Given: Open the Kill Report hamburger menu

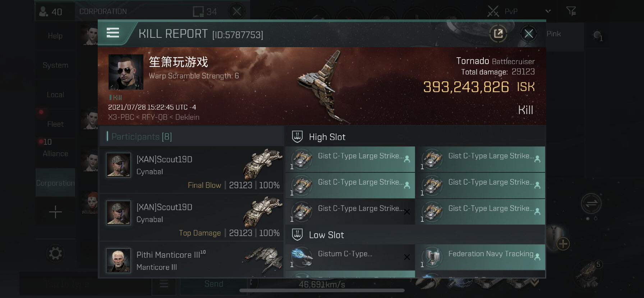Looking at the screenshot, I should coord(113,33).
